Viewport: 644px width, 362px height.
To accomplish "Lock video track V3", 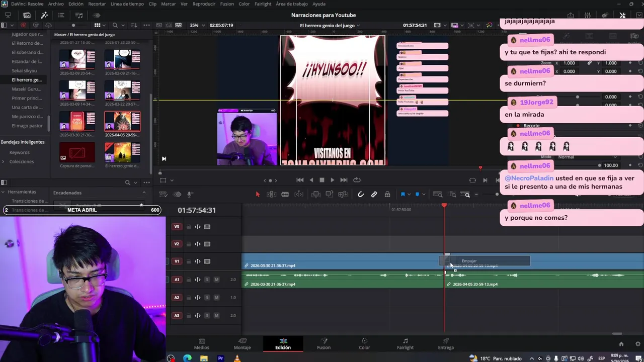I will point(189,227).
